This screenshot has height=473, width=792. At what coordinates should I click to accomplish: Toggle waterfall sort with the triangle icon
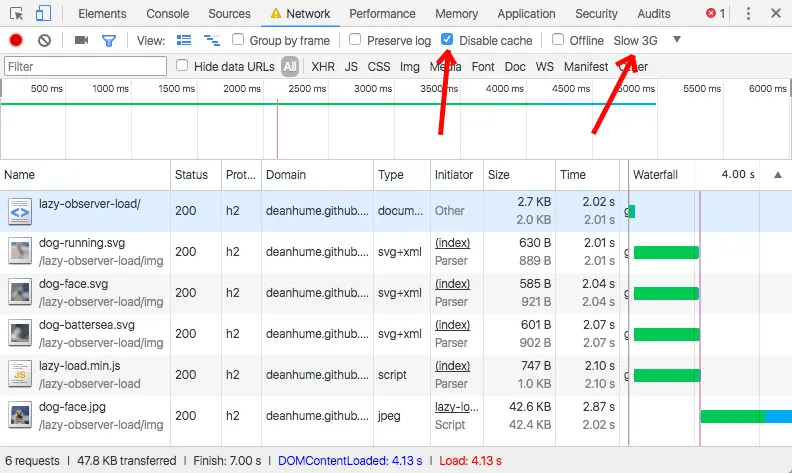(x=778, y=175)
